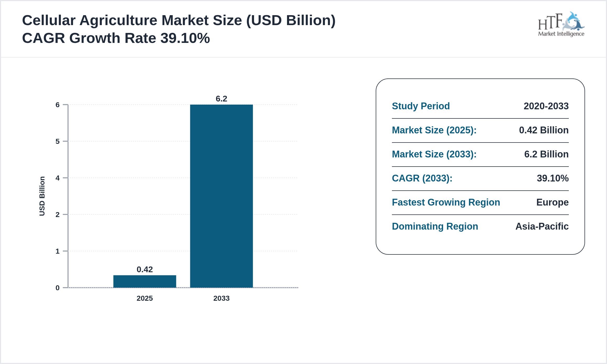607x364 pixels.
Task: Click the 'CAGR (2033):' label
Action: pyautogui.click(x=422, y=178)
